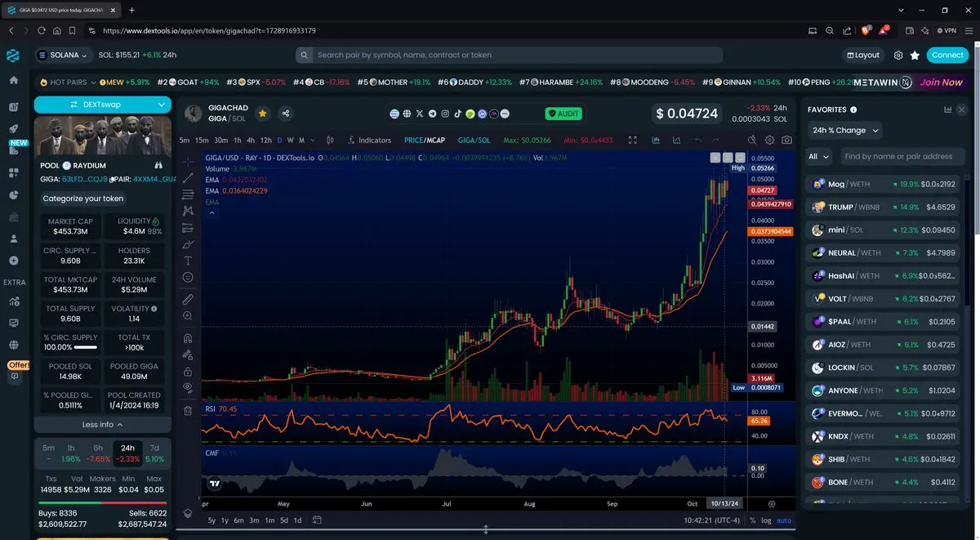Open the candlestick chart style icon
The image size is (980, 540).
[x=329, y=140]
